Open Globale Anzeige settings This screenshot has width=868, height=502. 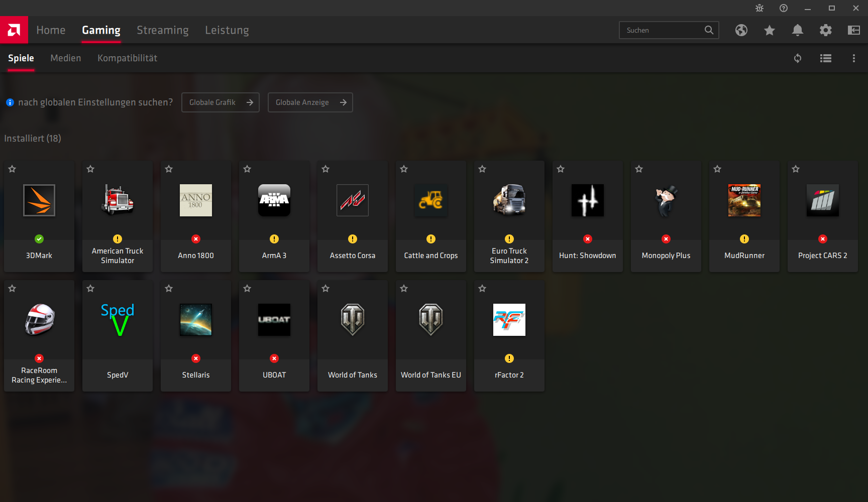click(x=310, y=102)
